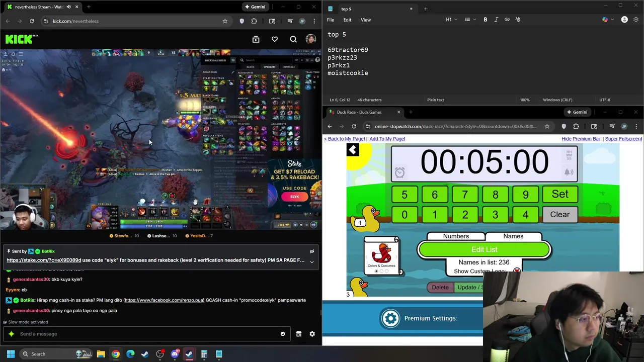Open a new tab in Kick Chrome window
This screenshot has width=644, height=362.
click(x=89, y=7)
